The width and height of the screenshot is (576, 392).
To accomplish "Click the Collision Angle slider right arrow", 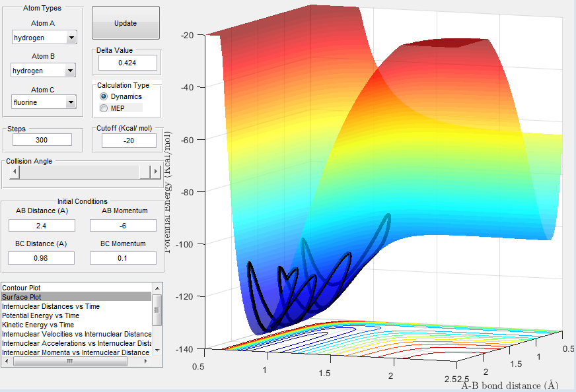I will 156,172.
